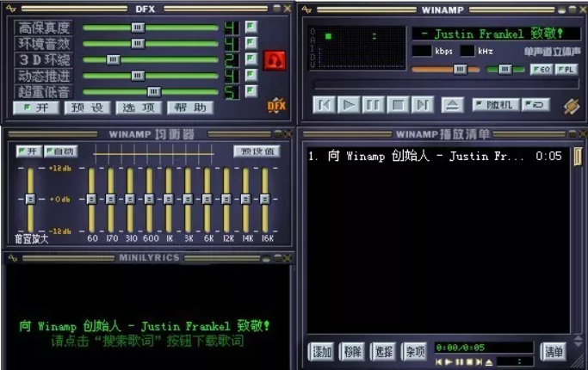Toggle the 高保真度 fidelity checkbox
Viewport: 588px width, 370px height.
[x=251, y=27]
